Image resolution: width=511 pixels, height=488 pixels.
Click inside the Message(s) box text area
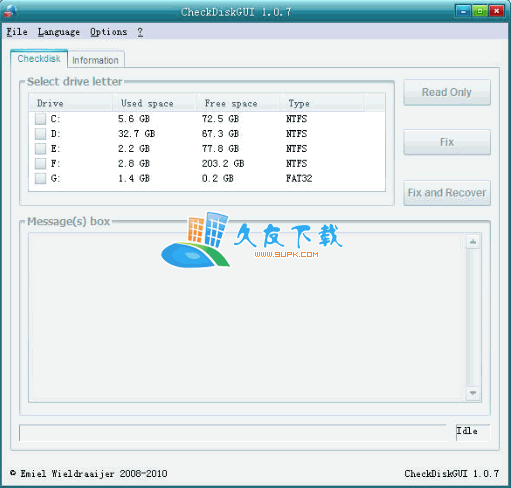pyautogui.click(x=247, y=317)
